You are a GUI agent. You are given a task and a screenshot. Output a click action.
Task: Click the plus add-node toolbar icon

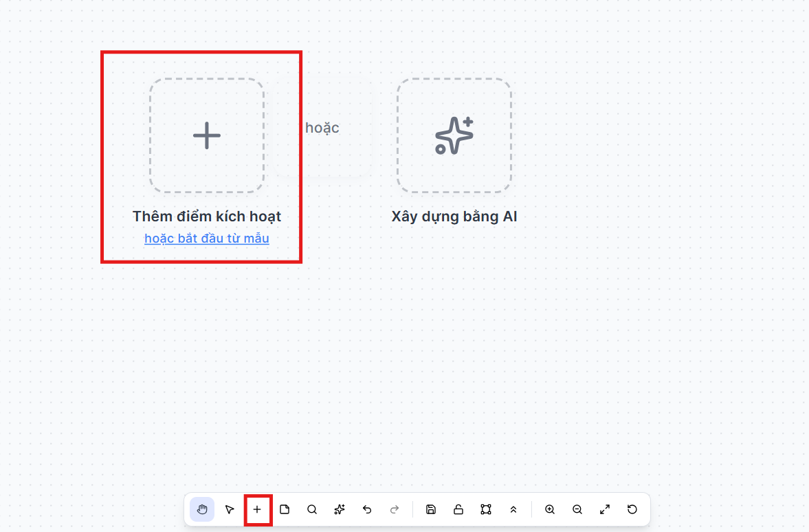point(258,509)
